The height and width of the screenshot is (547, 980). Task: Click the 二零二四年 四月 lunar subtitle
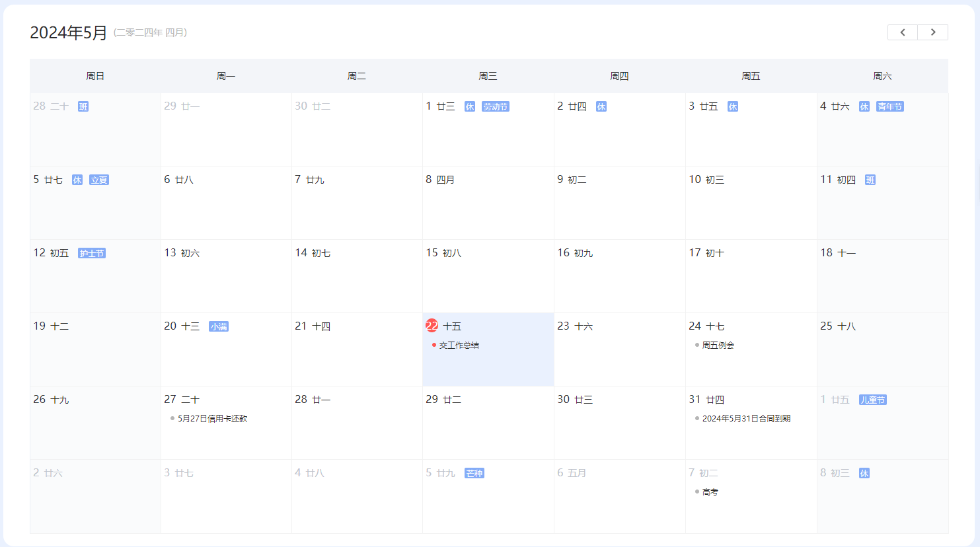pyautogui.click(x=151, y=32)
